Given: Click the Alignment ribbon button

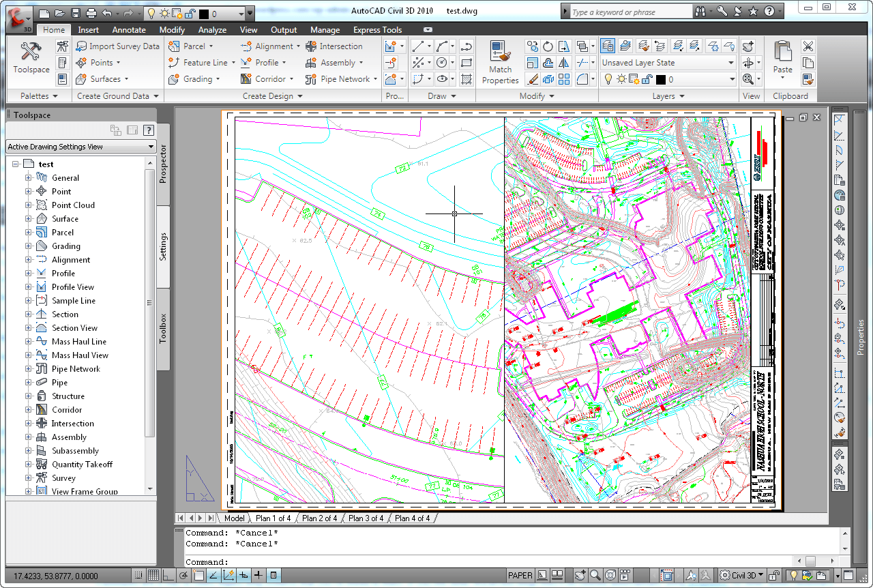Looking at the screenshot, I should click(x=270, y=46).
